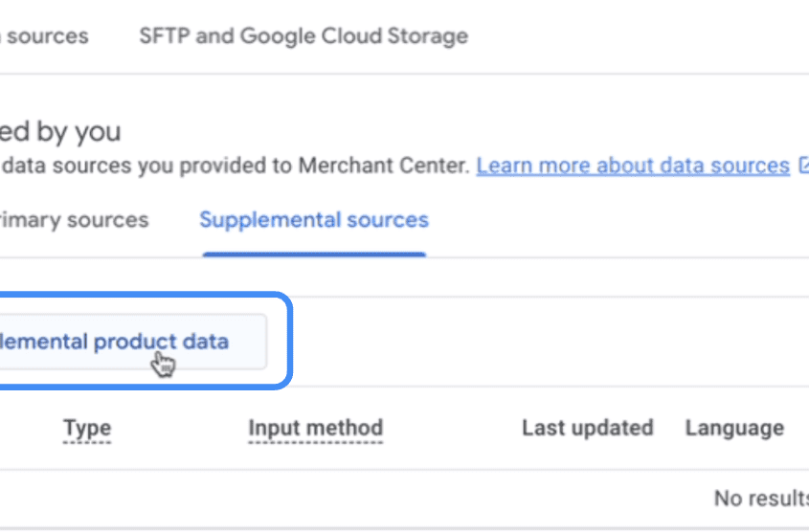Screen dimensions: 809x532
Task: Click the No results message in table
Action: tap(761, 499)
